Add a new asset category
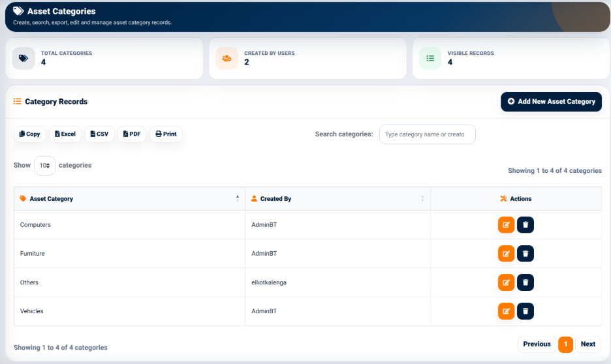611x364 pixels. [x=551, y=102]
